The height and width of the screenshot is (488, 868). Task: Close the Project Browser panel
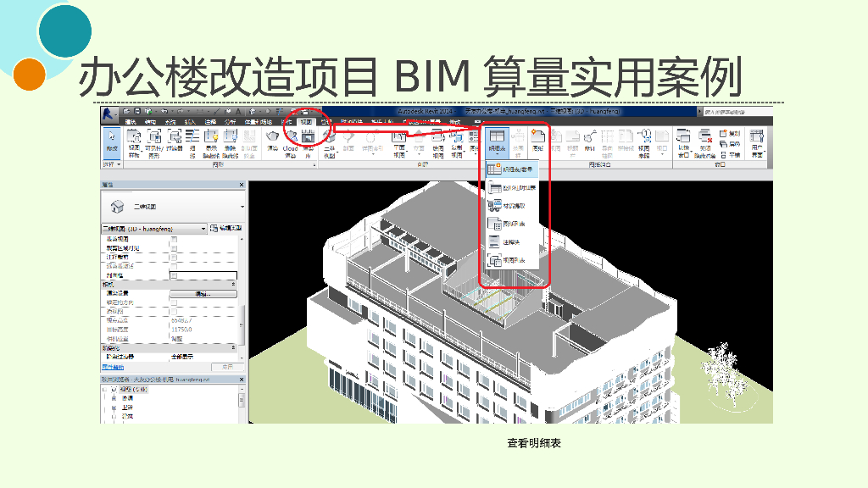[242, 380]
